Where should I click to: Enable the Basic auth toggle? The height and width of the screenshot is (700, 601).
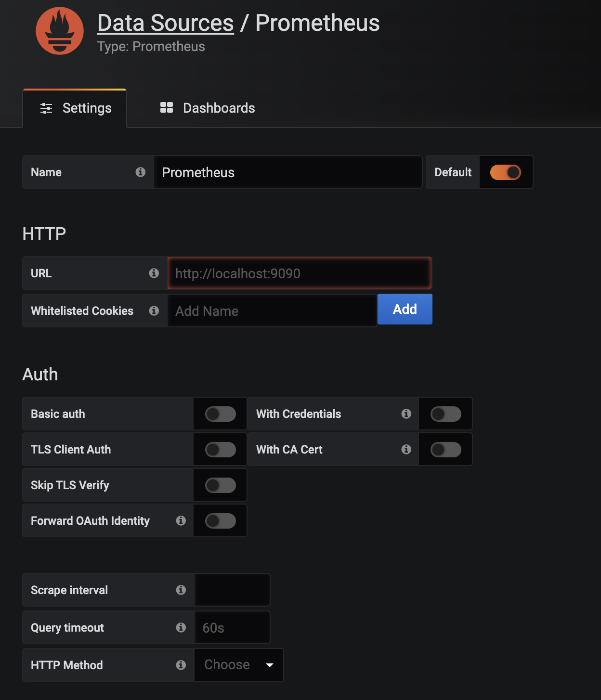click(221, 414)
